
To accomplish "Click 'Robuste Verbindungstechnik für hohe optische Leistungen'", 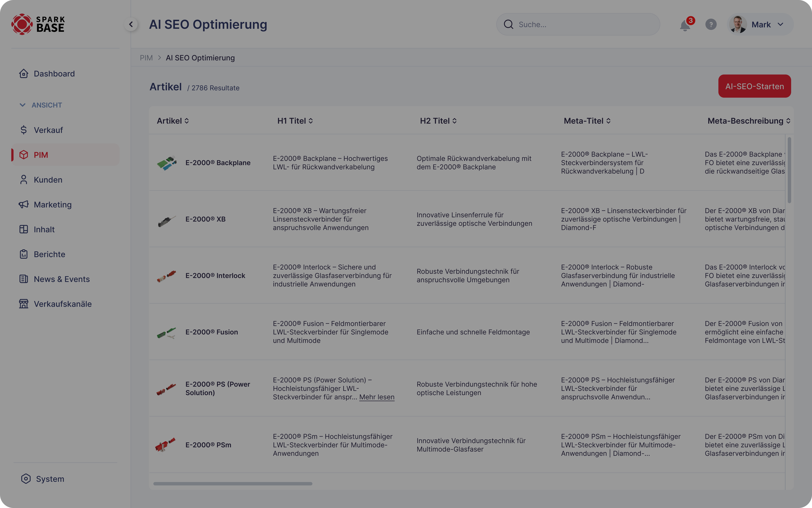I will [477, 388].
